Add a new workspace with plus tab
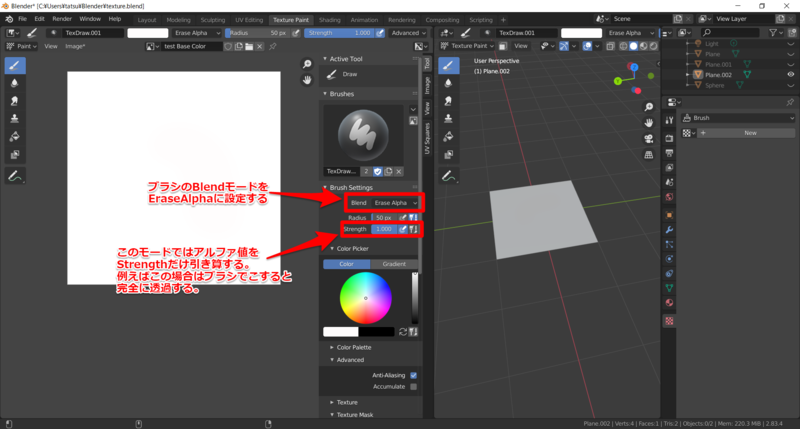 tap(503, 20)
